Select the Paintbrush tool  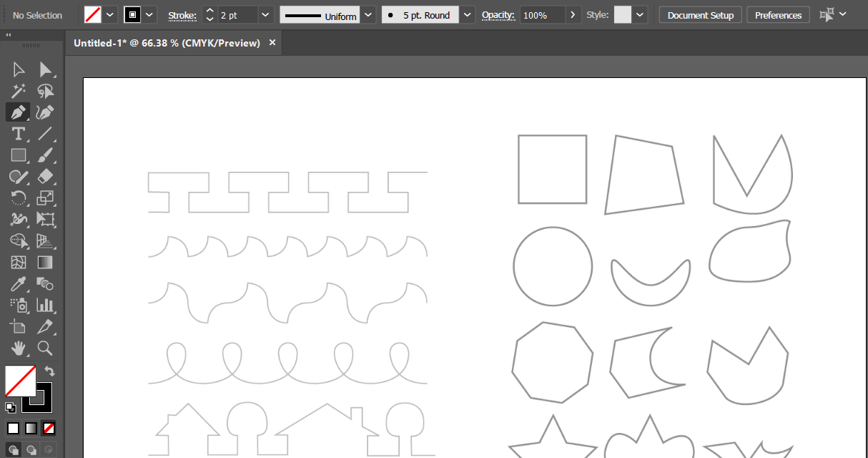[46, 155]
